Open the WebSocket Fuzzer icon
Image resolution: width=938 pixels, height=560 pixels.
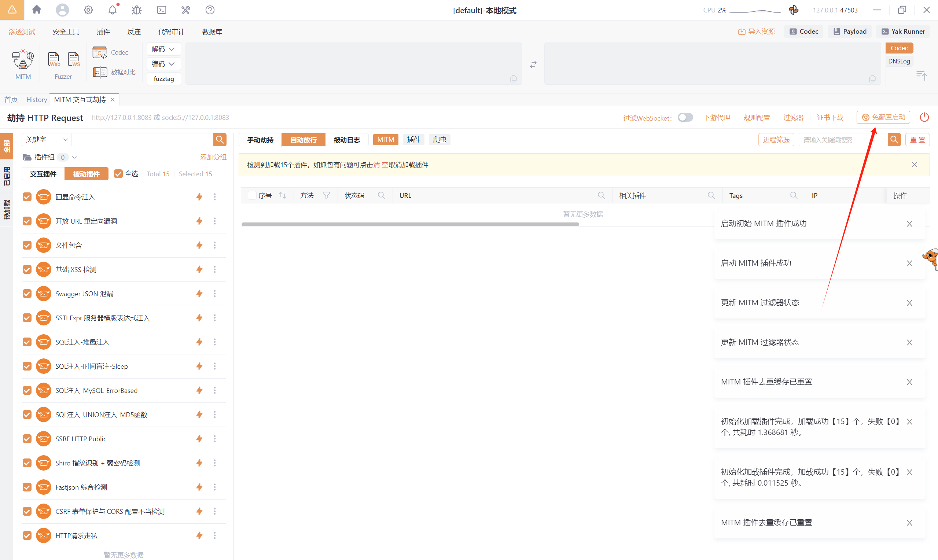click(x=74, y=59)
